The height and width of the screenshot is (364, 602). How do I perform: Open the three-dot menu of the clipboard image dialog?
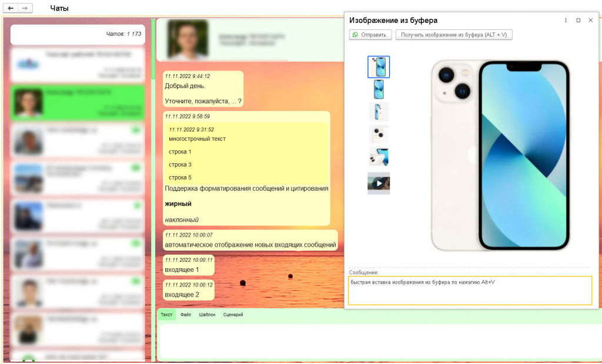pos(566,21)
